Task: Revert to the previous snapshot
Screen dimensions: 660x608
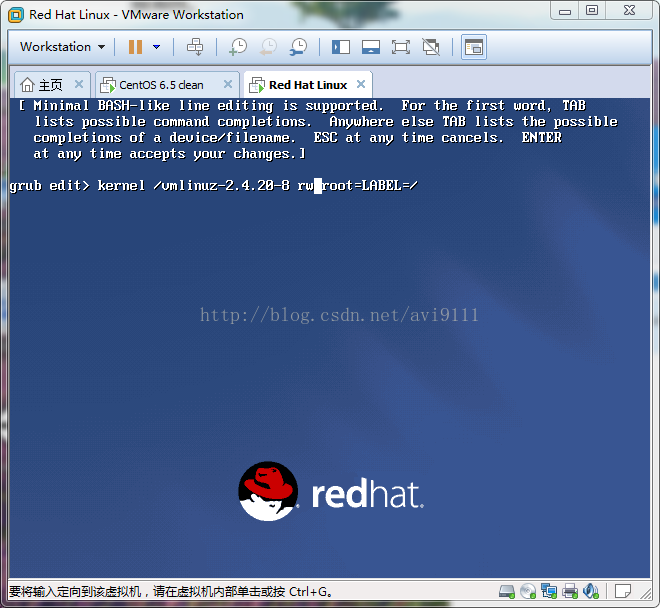Action: pyautogui.click(x=269, y=47)
